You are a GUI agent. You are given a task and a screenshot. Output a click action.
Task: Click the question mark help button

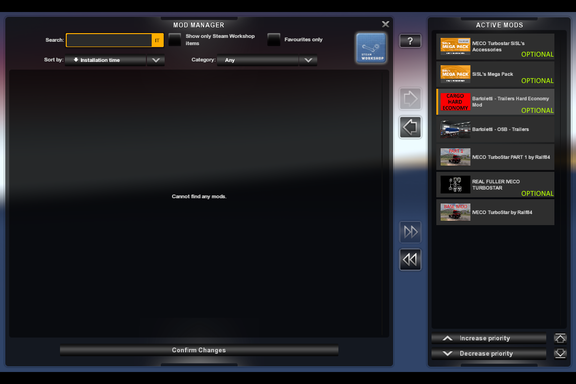click(x=410, y=41)
